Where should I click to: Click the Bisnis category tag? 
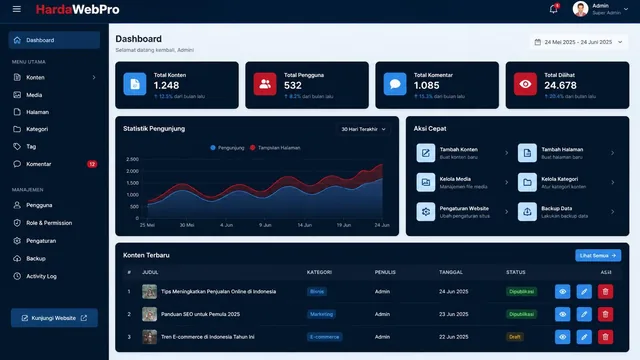[x=317, y=291]
